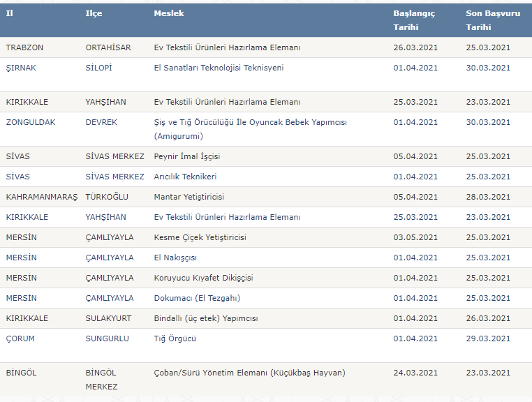
Task: Click start date 05.04.2021 in Mantar row
Action: (415, 197)
